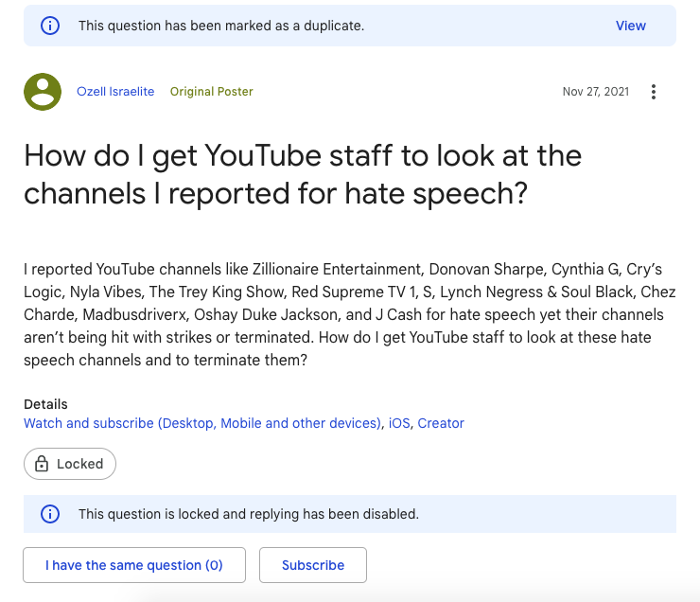This screenshot has width=700, height=602.
Task: Click the Nov 27, 2021 post date
Action: 596,92
